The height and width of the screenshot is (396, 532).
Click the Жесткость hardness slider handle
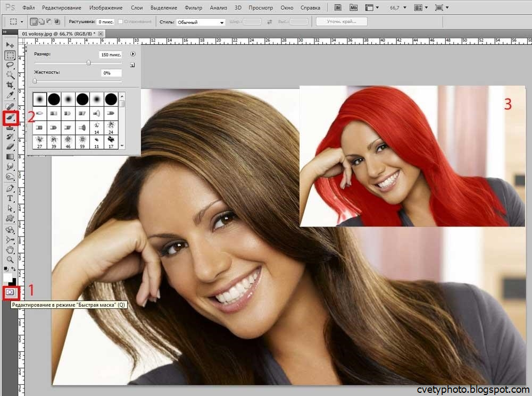[35, 81]
